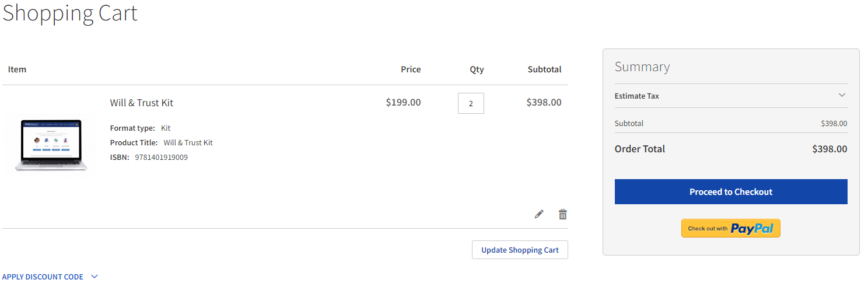Check out with the PayPal button
Screen dimensions: 868x283
pyautogui.click(x=730, y=228)
